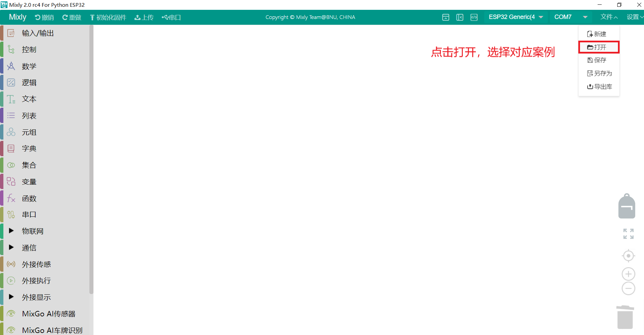Click the backpack icon on the workspace
This screenshot has width=644, height=335.
[x=627, y=206]
